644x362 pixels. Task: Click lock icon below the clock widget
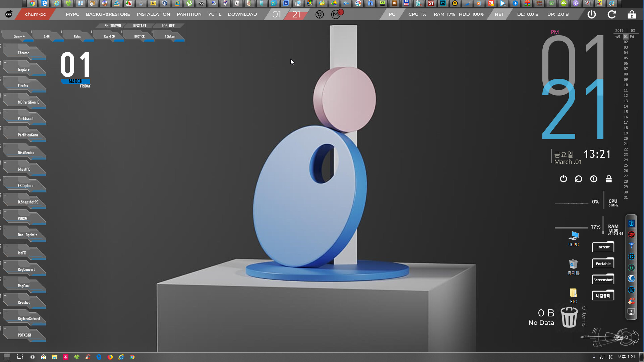click(x=609, y=179)
